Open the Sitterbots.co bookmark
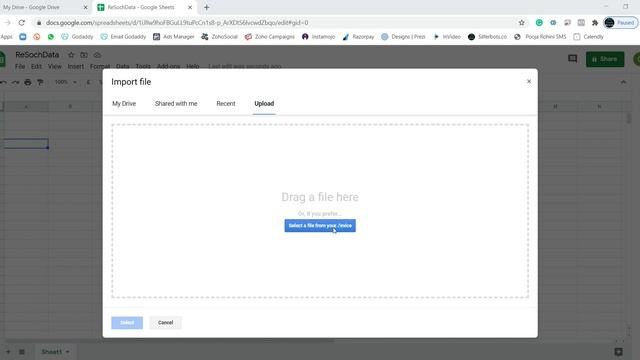This screenshot has height=360, width=640. click(487, 37)
